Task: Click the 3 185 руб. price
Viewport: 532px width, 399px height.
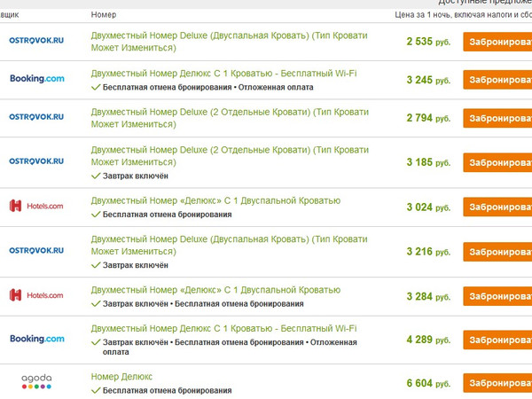Action: click(x=429, y=162)
